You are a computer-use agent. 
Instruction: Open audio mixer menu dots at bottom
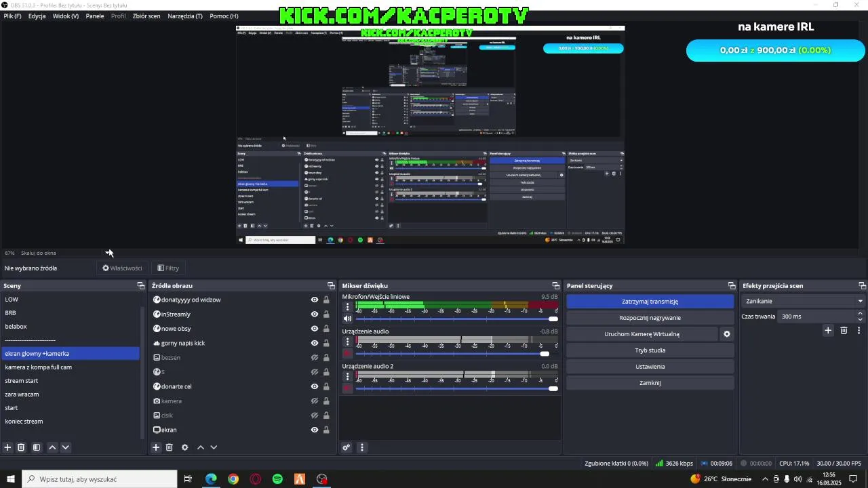[362, 447]
